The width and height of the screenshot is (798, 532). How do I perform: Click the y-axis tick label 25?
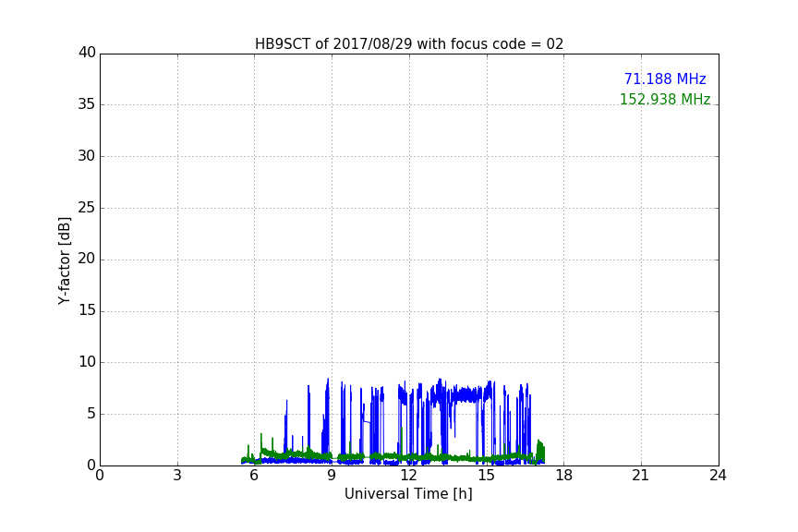click(87, 208)
